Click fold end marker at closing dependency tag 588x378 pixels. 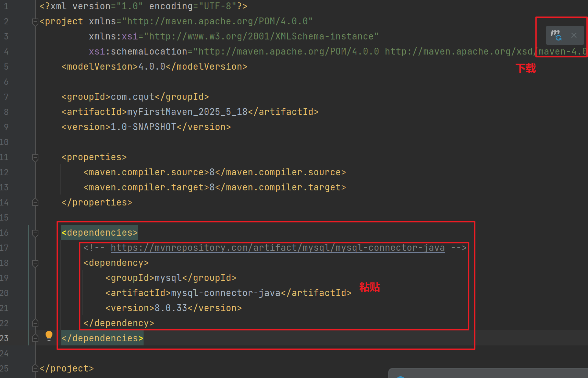point(35,323)
